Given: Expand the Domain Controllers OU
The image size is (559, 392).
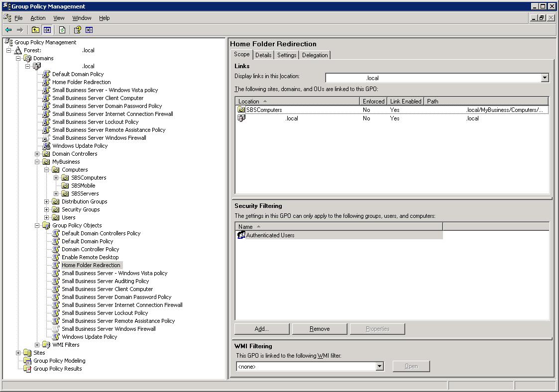Looking at the screenshot, I should coord(37,154).
